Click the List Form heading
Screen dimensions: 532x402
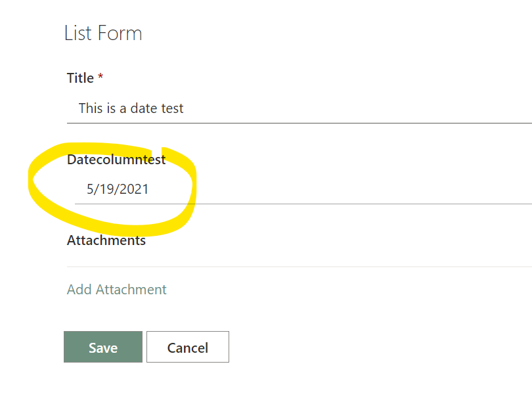[x=103, y=33]
